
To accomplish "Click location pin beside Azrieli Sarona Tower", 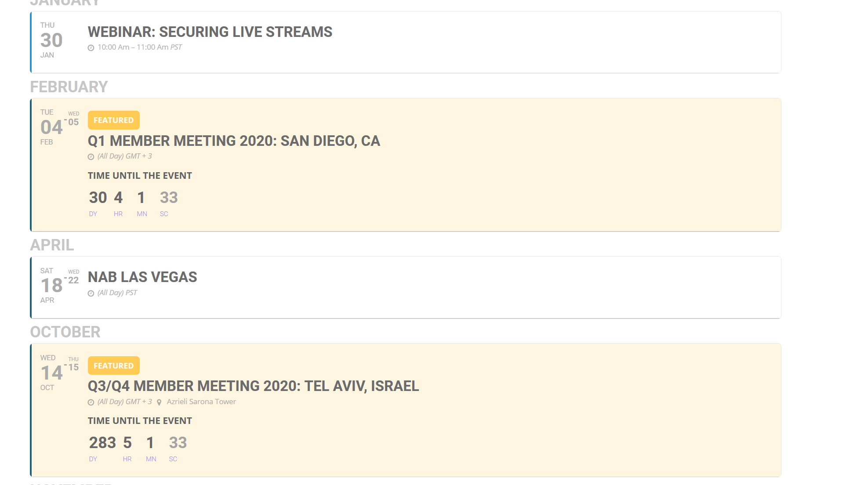I will click(x=159, y=402).
